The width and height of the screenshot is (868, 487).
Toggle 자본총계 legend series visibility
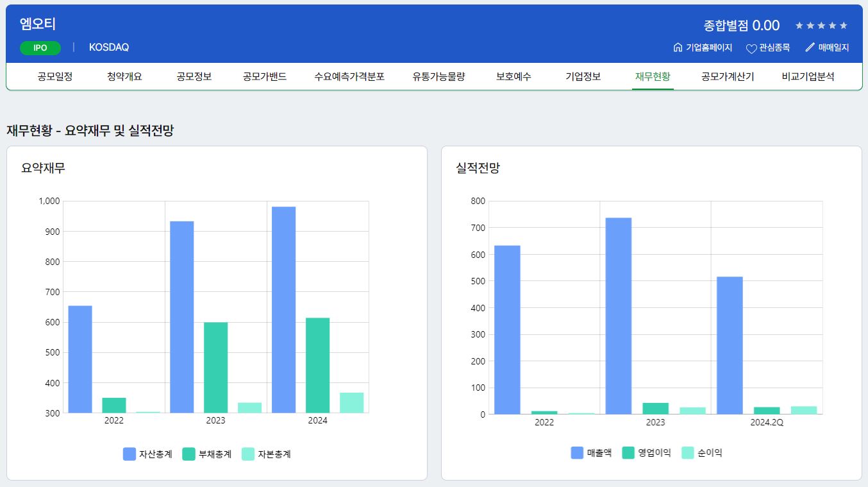(x=266, y=454)
